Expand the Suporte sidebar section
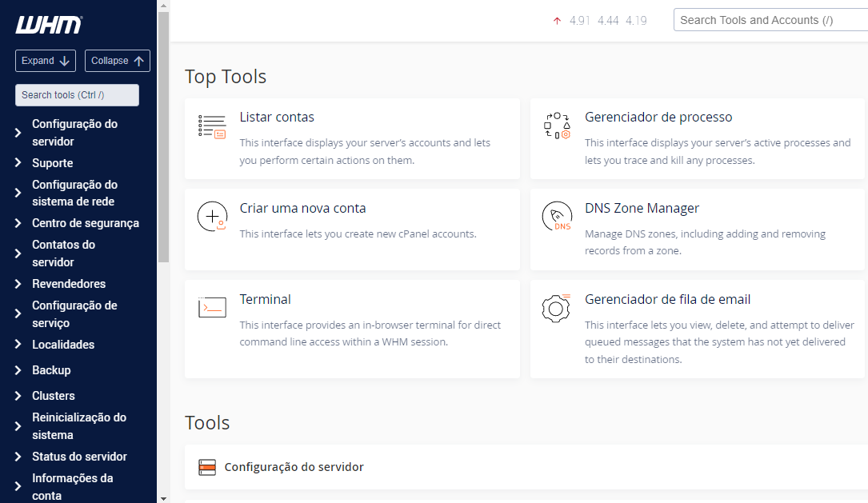Image resolution: width=868 pixels, height=503 pixels. point(18,163)
